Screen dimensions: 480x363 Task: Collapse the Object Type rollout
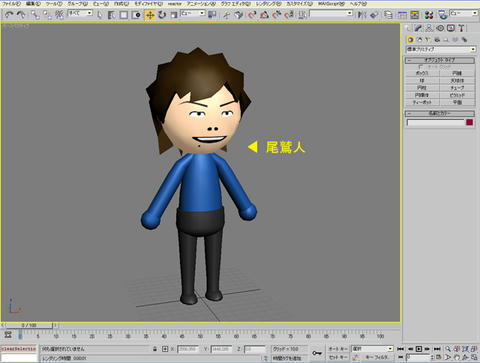click(440, 60)
